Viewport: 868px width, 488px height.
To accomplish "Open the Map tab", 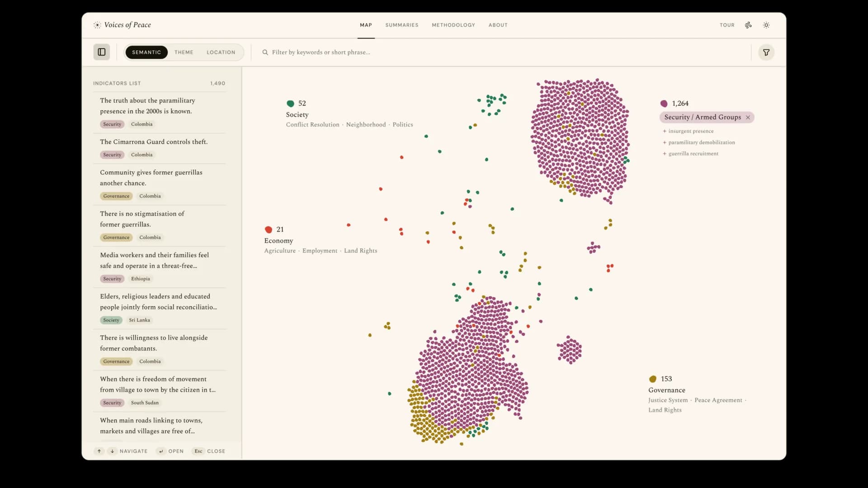I will pos(366,25).
